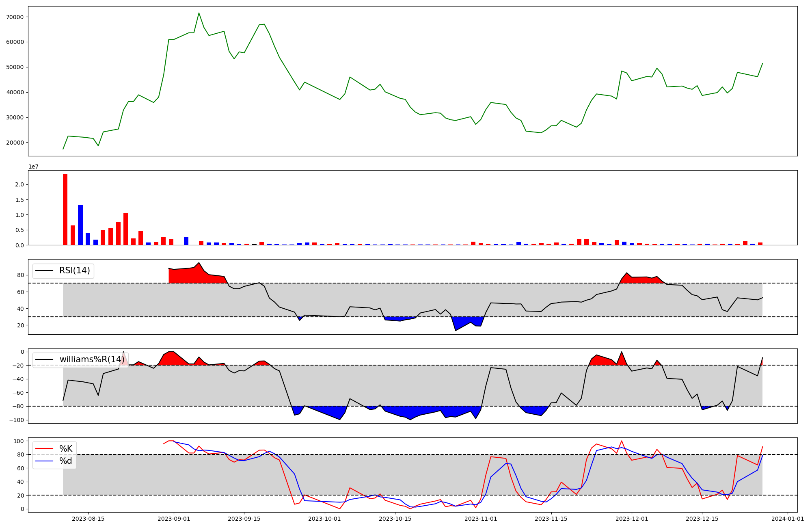Click the tallest blue volume bar

[80, 225]
